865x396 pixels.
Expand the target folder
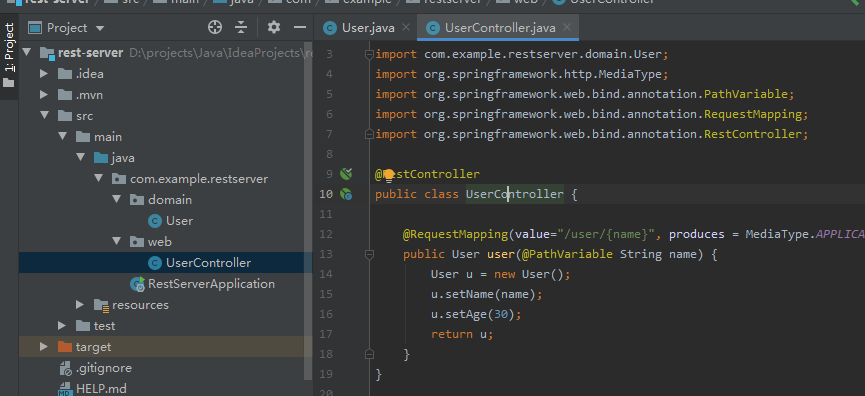(44, 346)
